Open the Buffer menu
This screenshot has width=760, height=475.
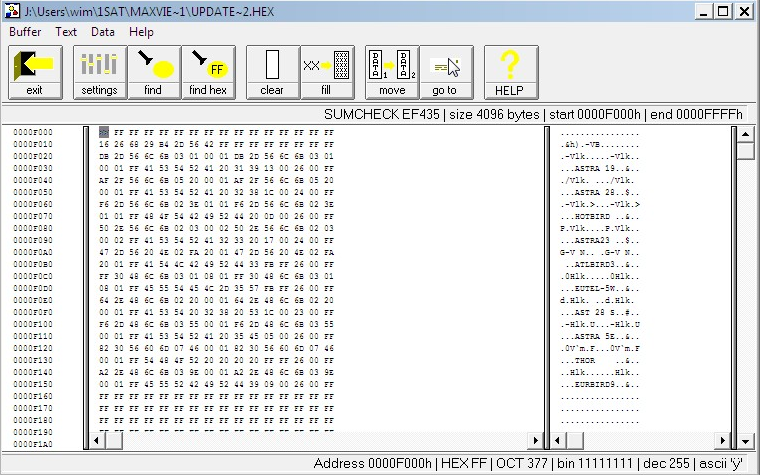pos(25,32)
